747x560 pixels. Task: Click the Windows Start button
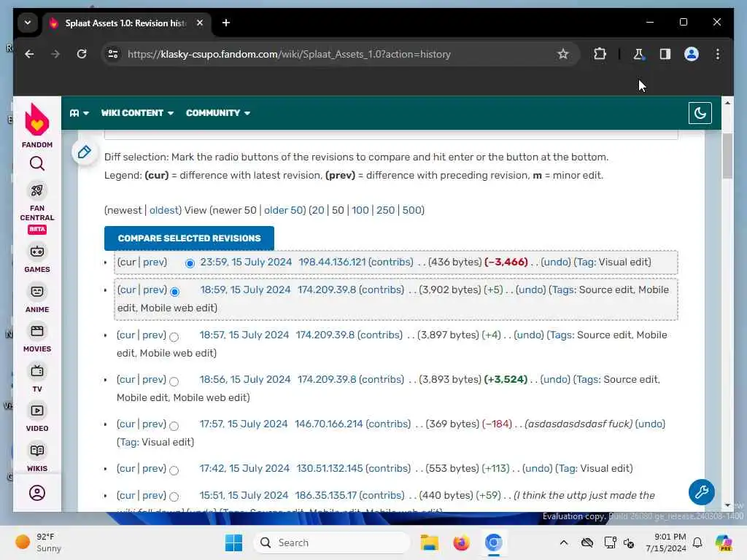[233, 542]
